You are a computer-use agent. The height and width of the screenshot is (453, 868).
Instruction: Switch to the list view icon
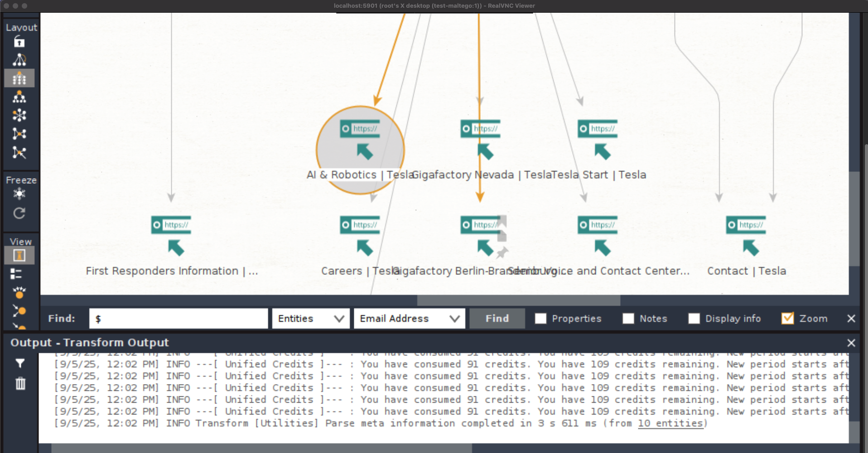pos(16,274)
